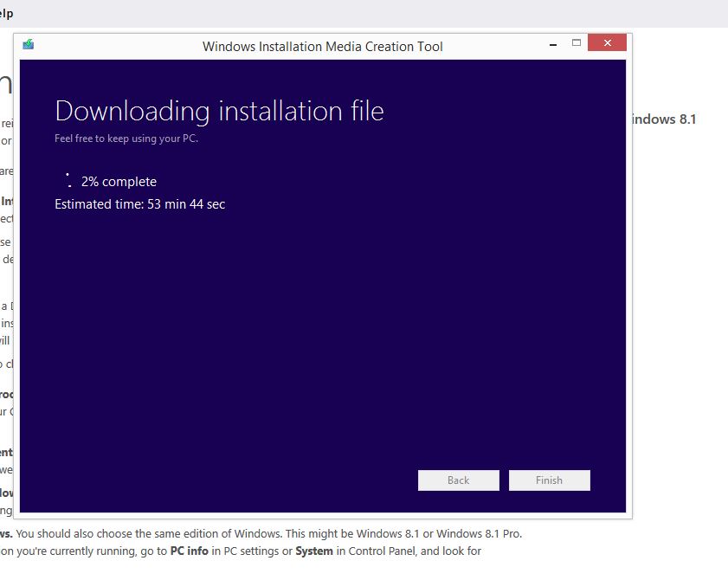Minimize the Windows Installation Media Creation Tool
This screenshot has height=580, width=728.
click(x=553, y=44)
